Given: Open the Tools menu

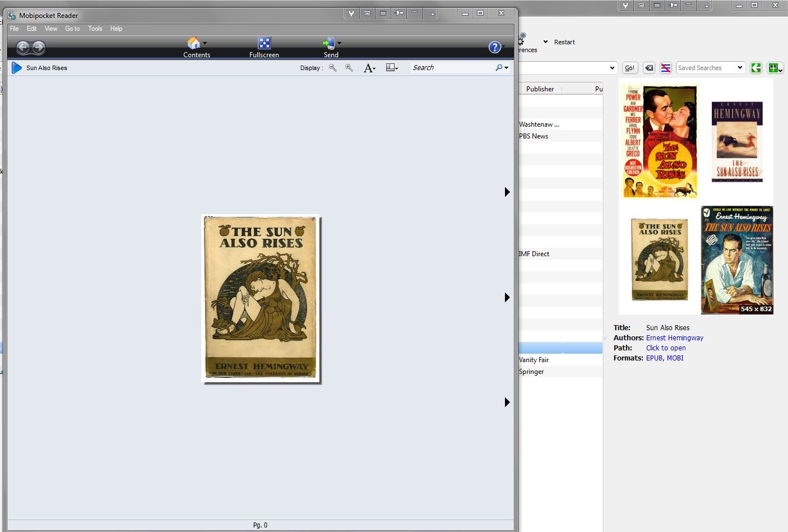Looking at the screenshot, I should pos(95,29).
